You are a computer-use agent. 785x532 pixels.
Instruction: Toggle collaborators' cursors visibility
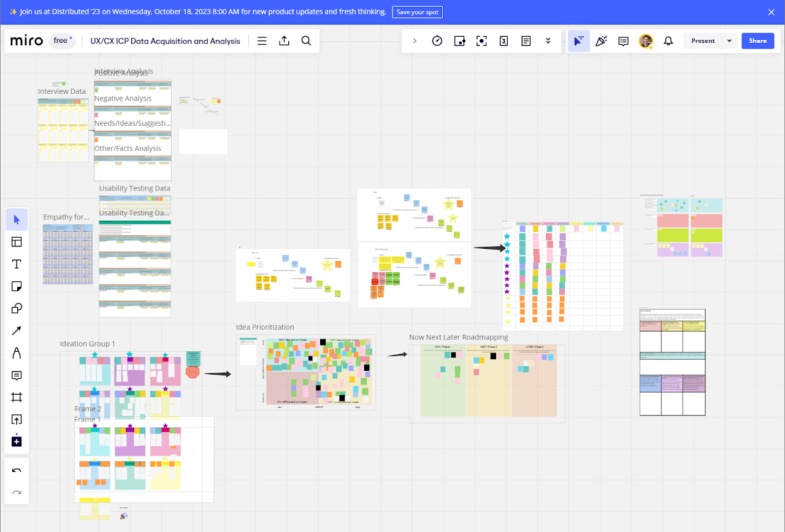578,41
